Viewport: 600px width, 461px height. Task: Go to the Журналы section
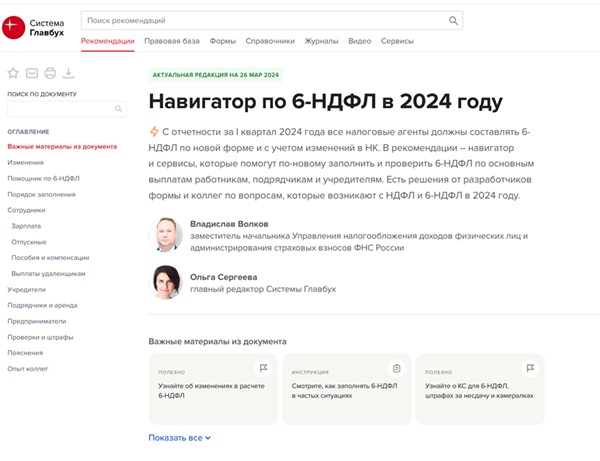321,41
